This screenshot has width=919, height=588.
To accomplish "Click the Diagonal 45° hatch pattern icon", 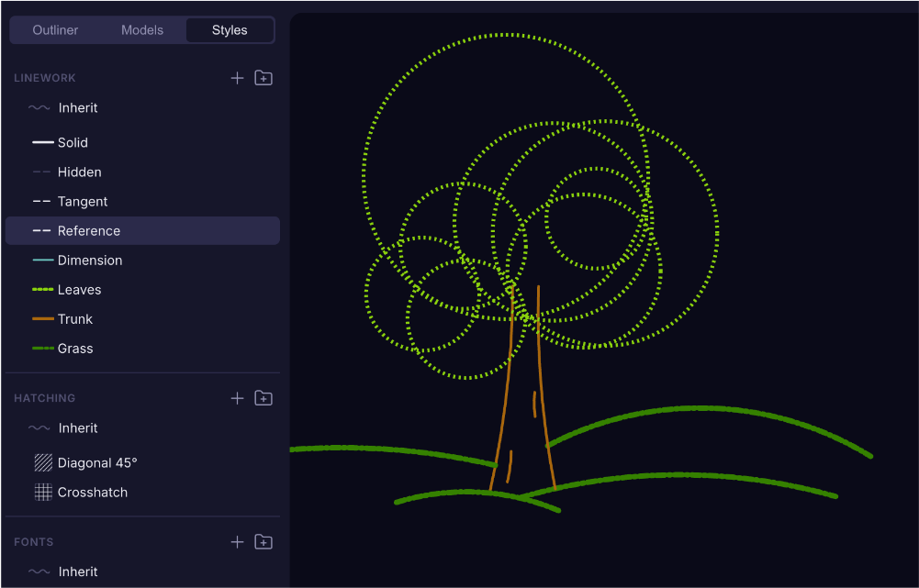I will [x=43, y=463].
